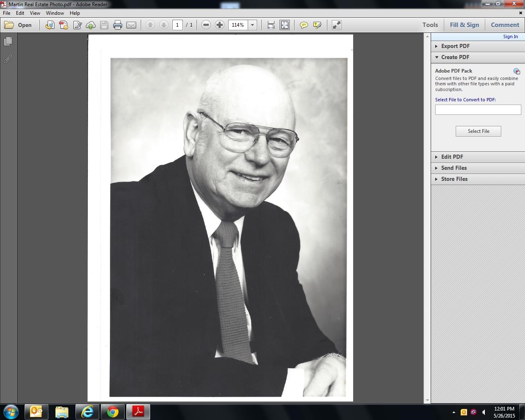This screenshot has width=525, height=420.
Task: Switch to the Comment tab
Action: pos(505,25)
